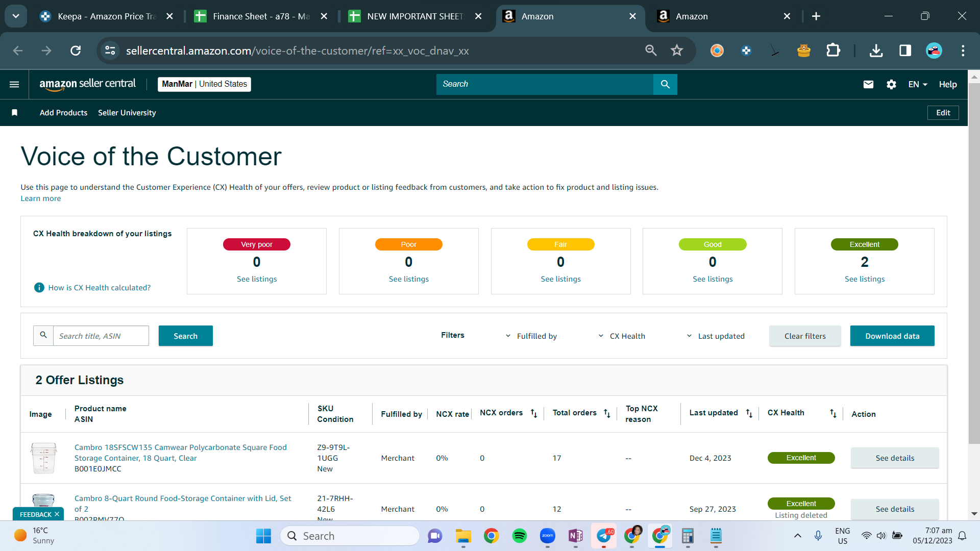Click the Keepa extension icon in toolbar

pos(746,51)
